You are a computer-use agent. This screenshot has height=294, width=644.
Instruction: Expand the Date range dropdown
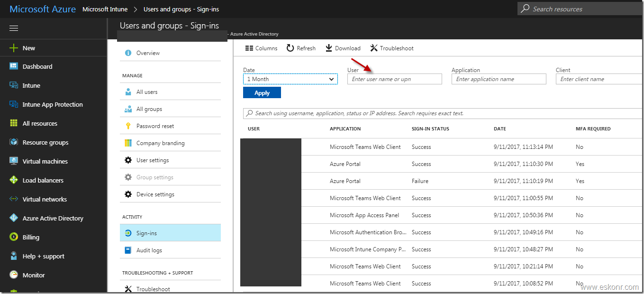(290, 79)
